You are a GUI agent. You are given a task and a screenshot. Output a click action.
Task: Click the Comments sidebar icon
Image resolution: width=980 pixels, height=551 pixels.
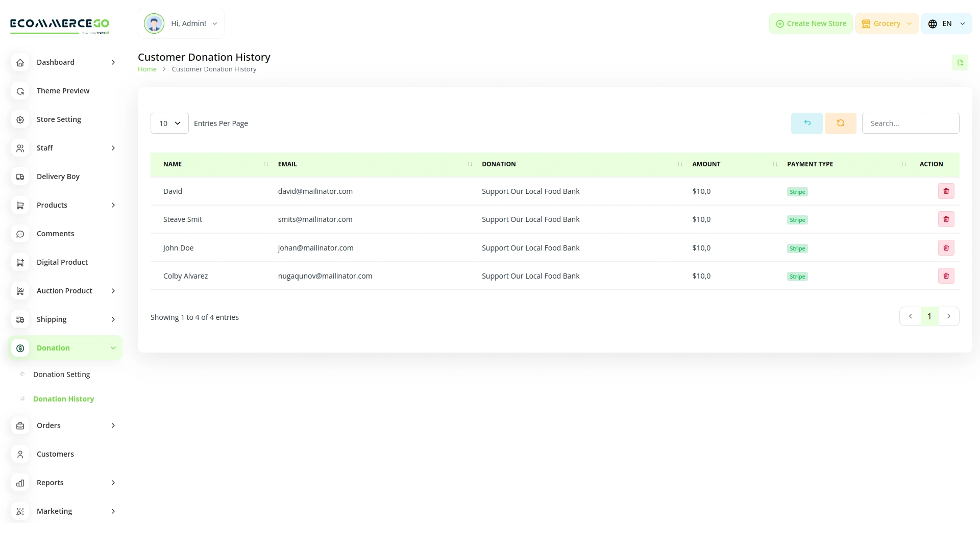click(20, 234)
